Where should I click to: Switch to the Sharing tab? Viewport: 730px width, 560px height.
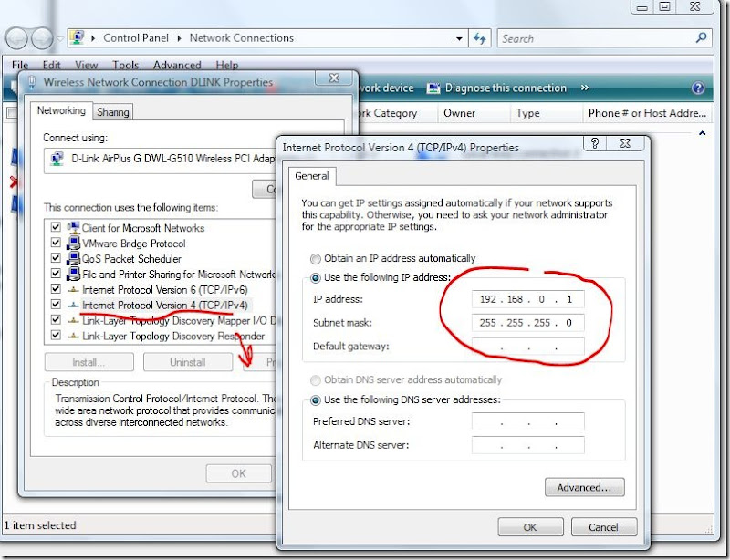(x=112, y=112)
